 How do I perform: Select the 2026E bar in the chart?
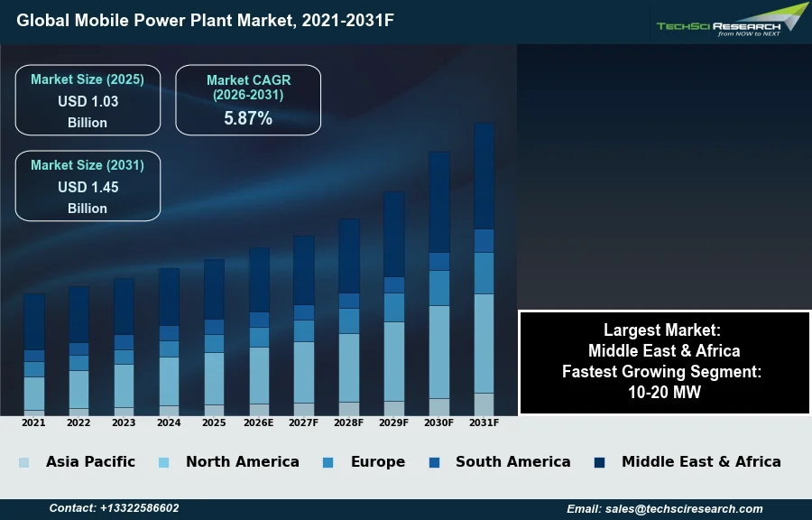coord(259,331)
